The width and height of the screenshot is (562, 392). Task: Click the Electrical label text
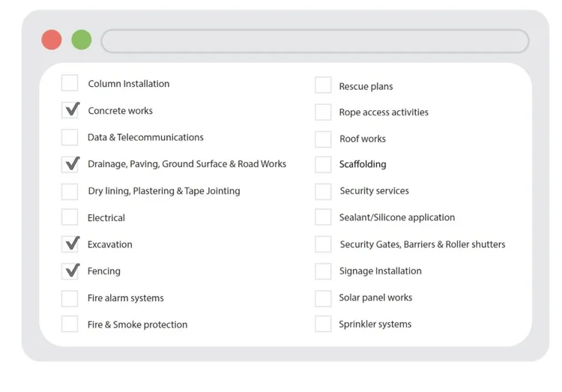[x=106, y=217]
